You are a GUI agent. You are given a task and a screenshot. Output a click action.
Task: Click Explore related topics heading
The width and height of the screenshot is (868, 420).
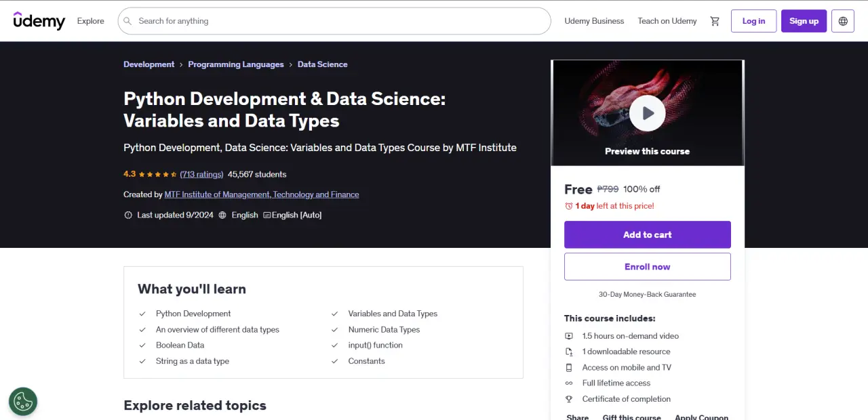(195, 405)
